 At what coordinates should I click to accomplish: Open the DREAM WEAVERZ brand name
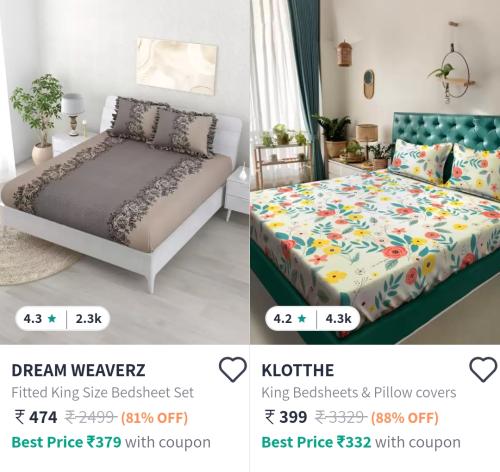click(78, 370)
